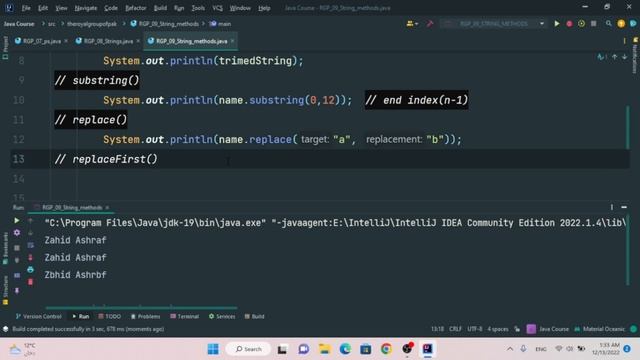Toggle the Notifications tool window stripe
This screenshot has width=640, height=360.
pyautogui.click(x=635, y=55)
